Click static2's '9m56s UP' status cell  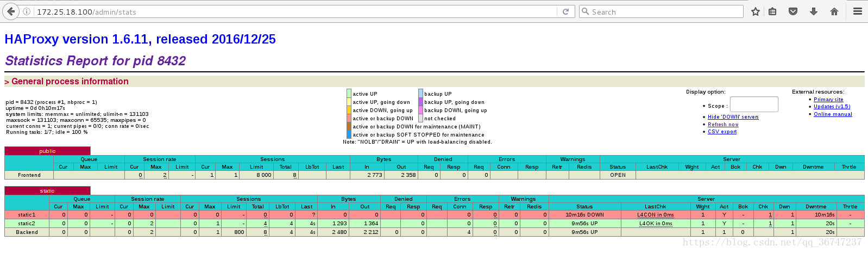click(x=584, y=224)
